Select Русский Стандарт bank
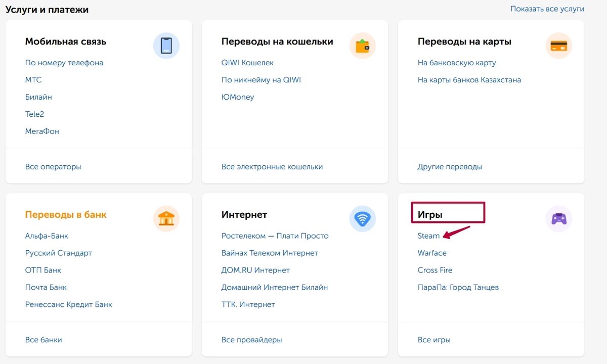 [x=59, y=253]
